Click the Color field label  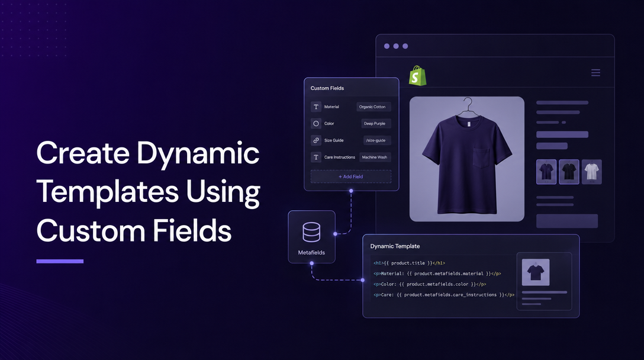329,123
